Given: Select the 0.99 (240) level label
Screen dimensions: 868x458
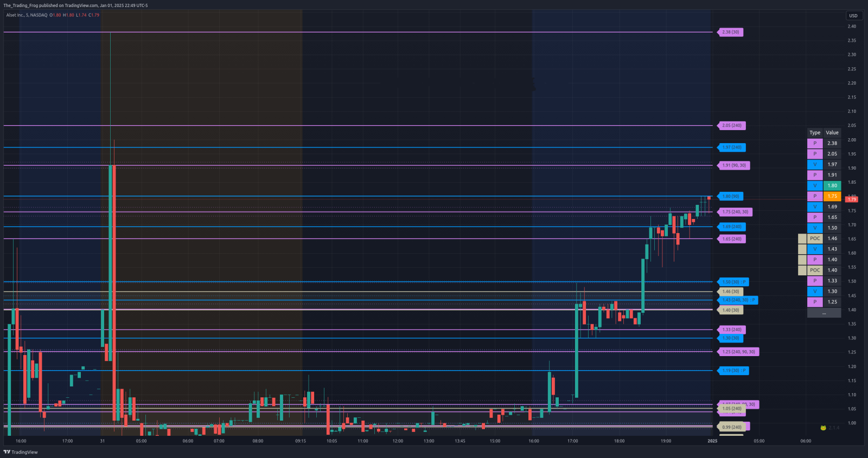Looking at the screenshot, I should [732, 427].
